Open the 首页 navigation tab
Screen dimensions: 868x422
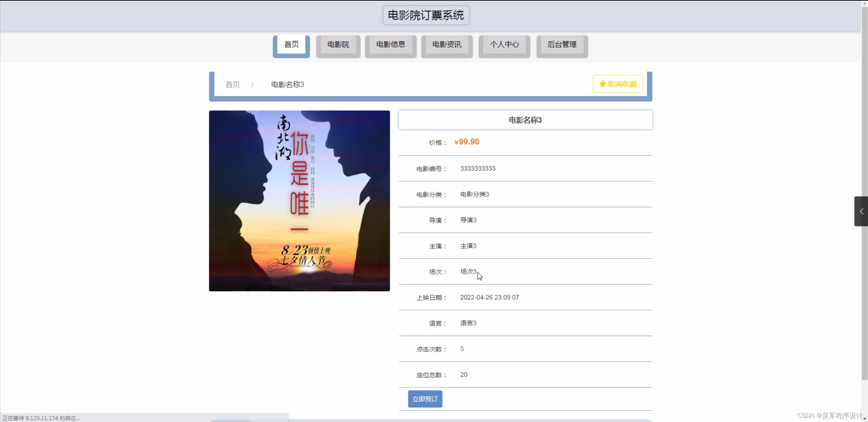[291, 44]
